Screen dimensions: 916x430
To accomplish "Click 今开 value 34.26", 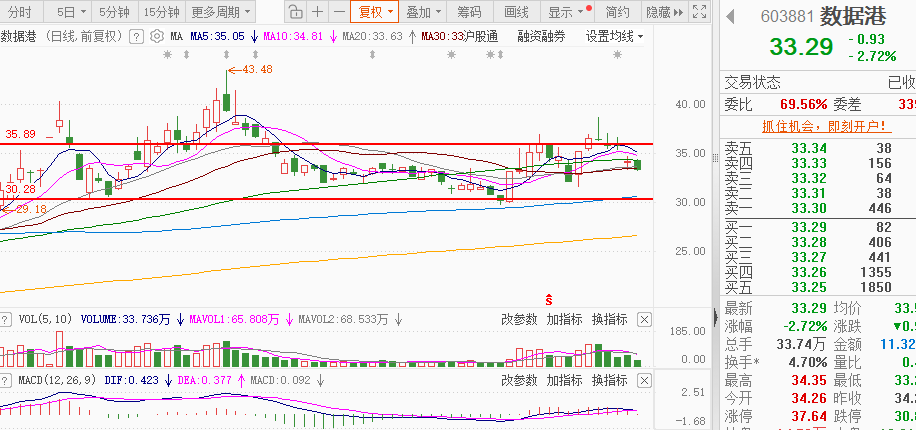I will (x=810, y=399).
